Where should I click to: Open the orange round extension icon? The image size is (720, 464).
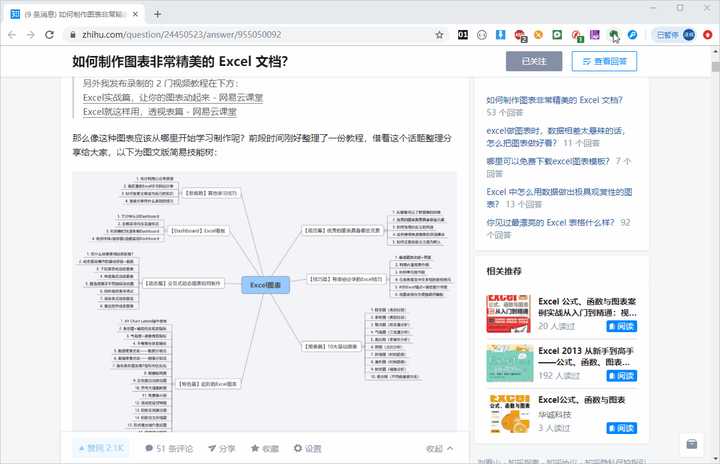[538, 34]
